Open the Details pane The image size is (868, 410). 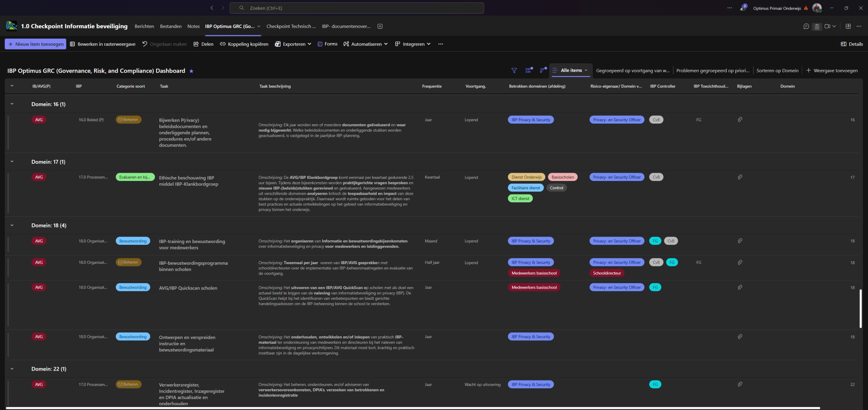(x=852, y=44)
